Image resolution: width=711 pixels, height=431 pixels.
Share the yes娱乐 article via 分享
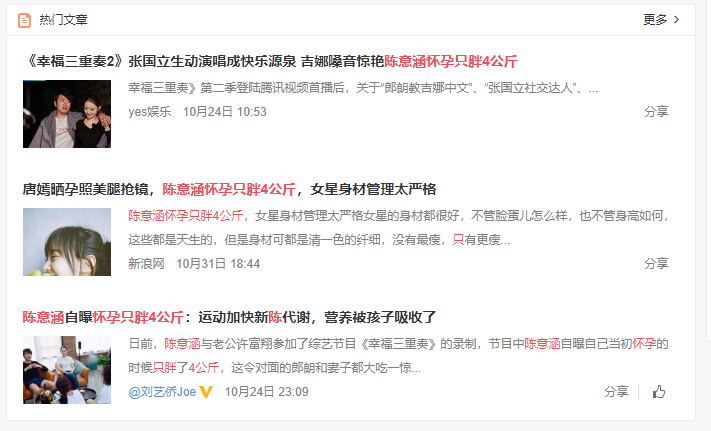656,111
